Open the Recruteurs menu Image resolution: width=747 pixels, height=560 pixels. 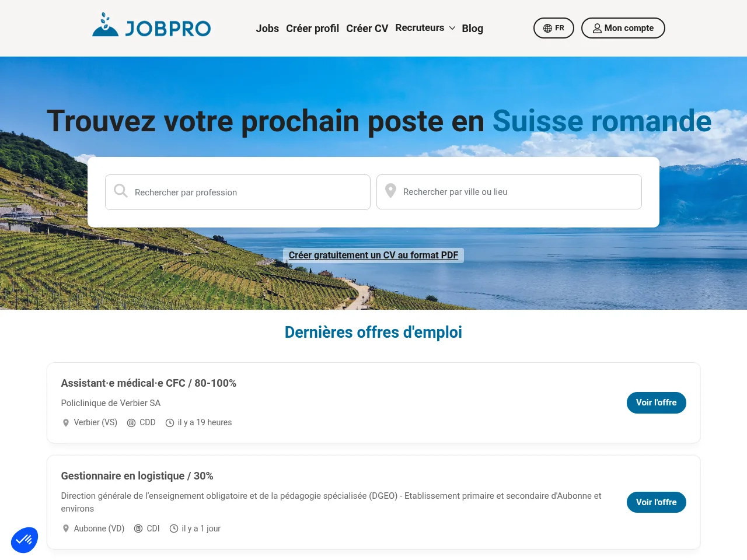coord(420,27)
